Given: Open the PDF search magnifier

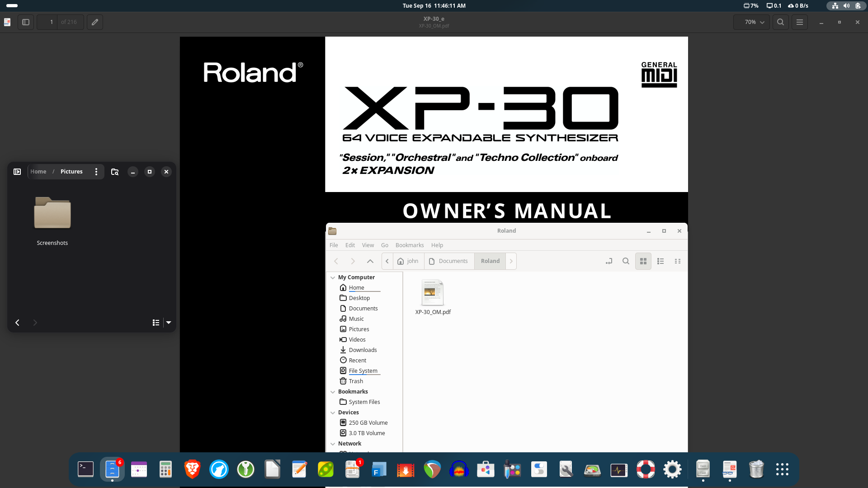Looking at the screenshot, I should [780, 22].
